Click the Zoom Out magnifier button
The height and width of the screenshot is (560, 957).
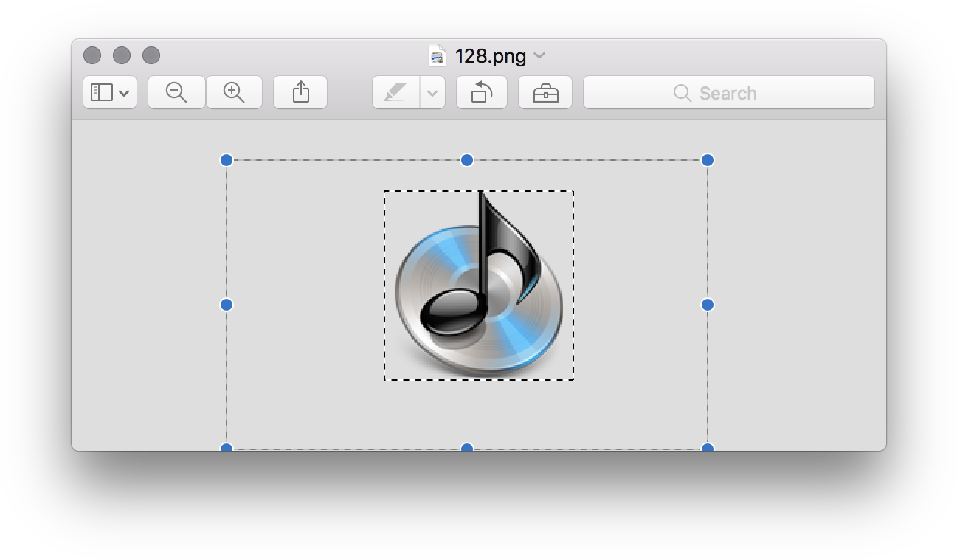click(x=176, y=93)
